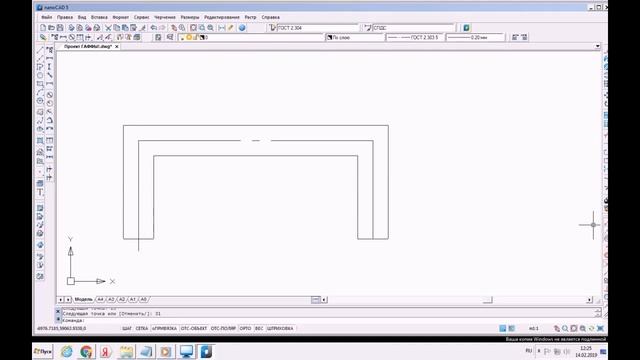Image resolution: width=640 pixels, height=360 pixels.
Task: Click the magnifier zoom icon in status bar
Action: (565, 328)
